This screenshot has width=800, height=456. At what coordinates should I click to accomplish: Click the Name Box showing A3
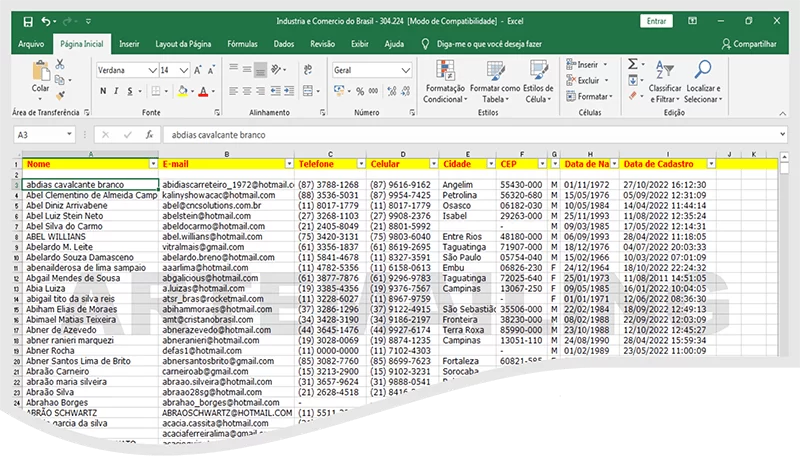(44, 135)
